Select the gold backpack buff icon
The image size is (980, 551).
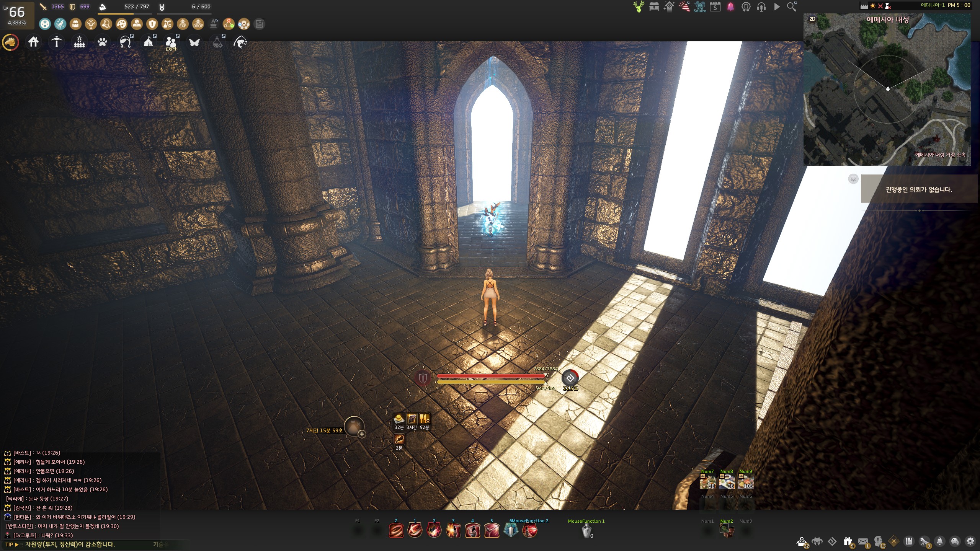tap(75, 24)
